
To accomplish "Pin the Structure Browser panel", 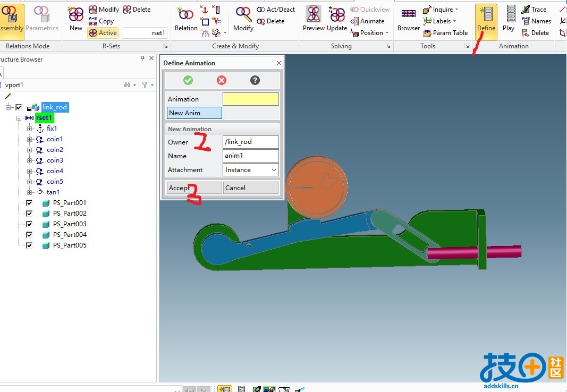I will 142,58.
